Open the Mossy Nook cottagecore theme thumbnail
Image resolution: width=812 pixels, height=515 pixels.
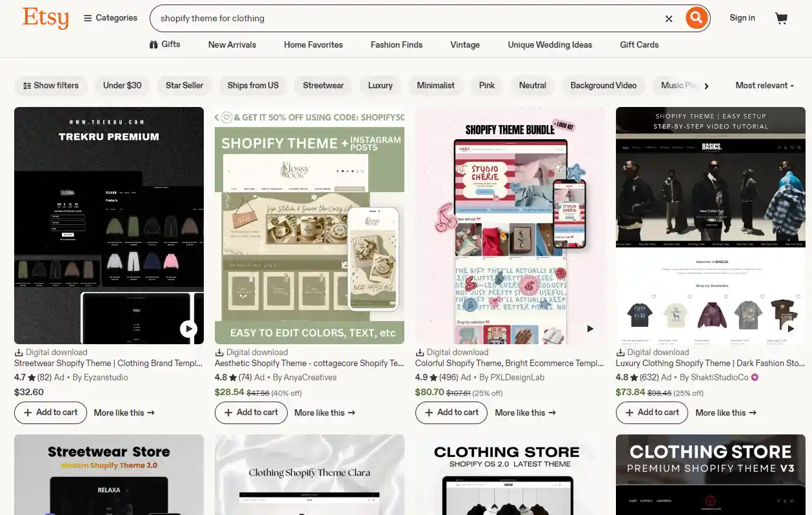click(310, 226)
